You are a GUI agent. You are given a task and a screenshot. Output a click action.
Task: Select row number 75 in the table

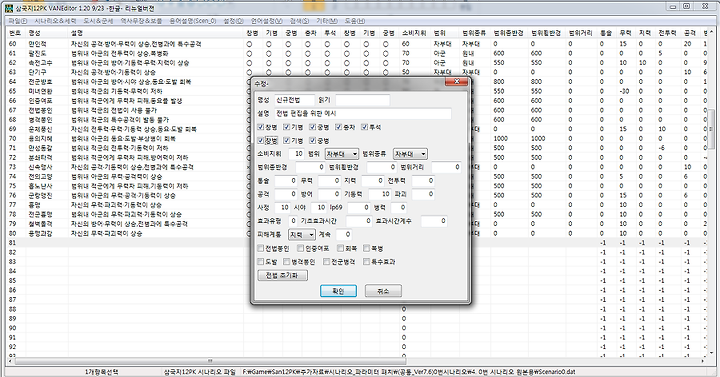tap(12, 186)
